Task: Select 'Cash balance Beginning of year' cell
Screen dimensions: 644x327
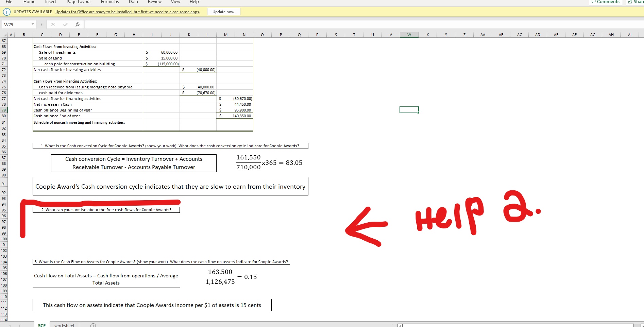Action: tap(88, 110)
